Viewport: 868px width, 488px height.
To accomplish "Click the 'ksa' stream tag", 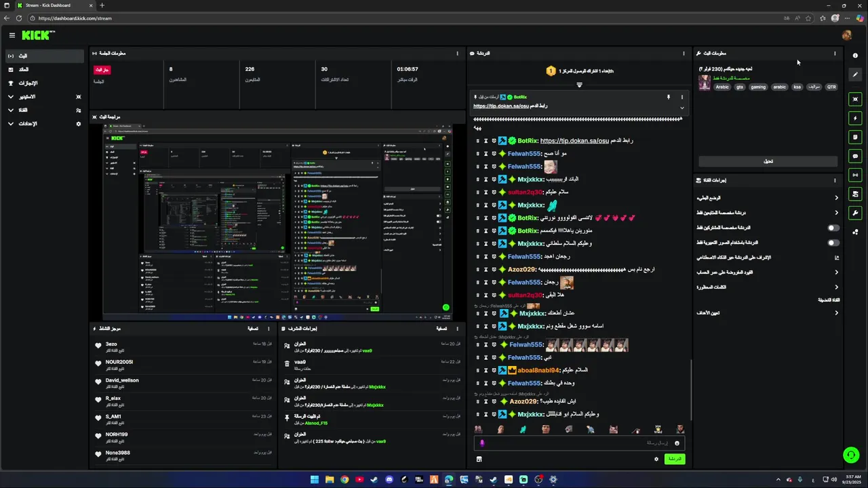I will (x=797, y=87).
